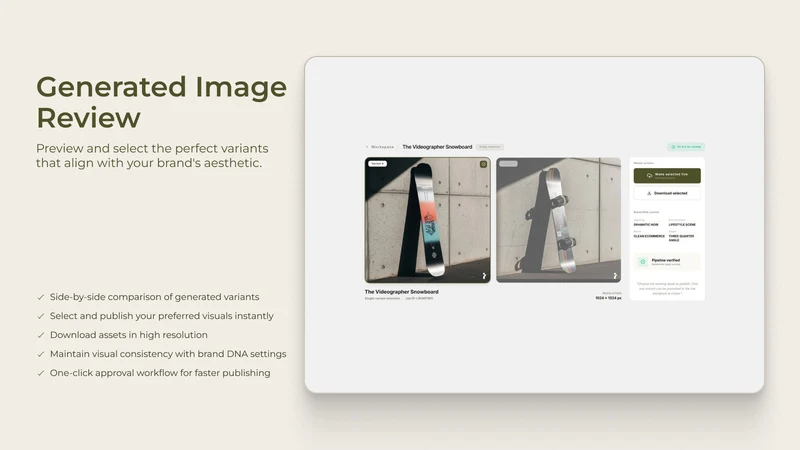The width and height of the screenshot is (800, 450).
Task: Open the Workspace breadcrumb link
Action: [x=382, y=147]
